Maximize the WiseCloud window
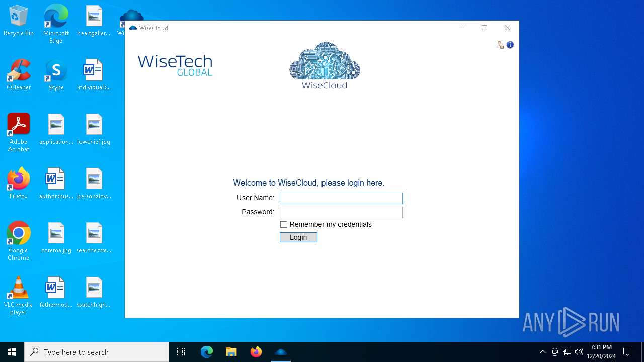Image resolution: width=644 pixels, height=362 pixels. (x=485, y=28)
